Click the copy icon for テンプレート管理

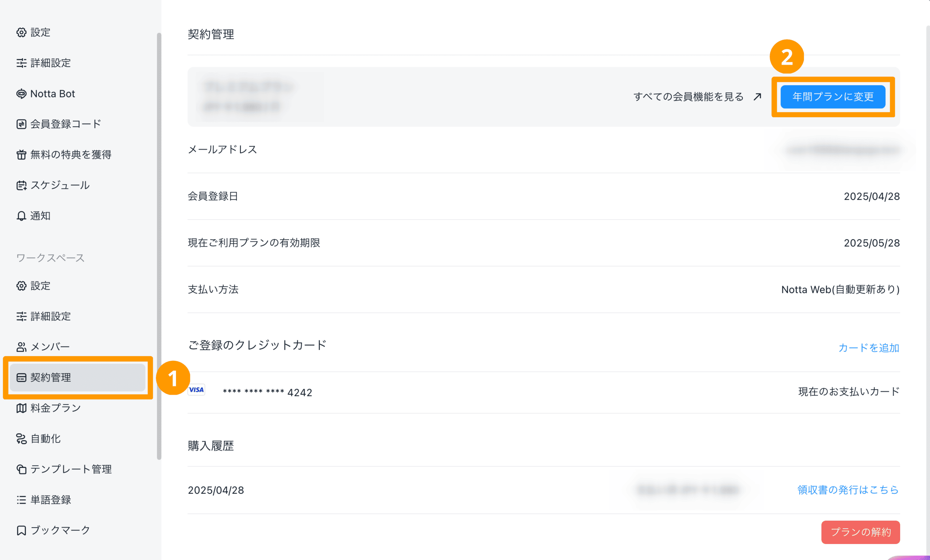click(21, 469)
